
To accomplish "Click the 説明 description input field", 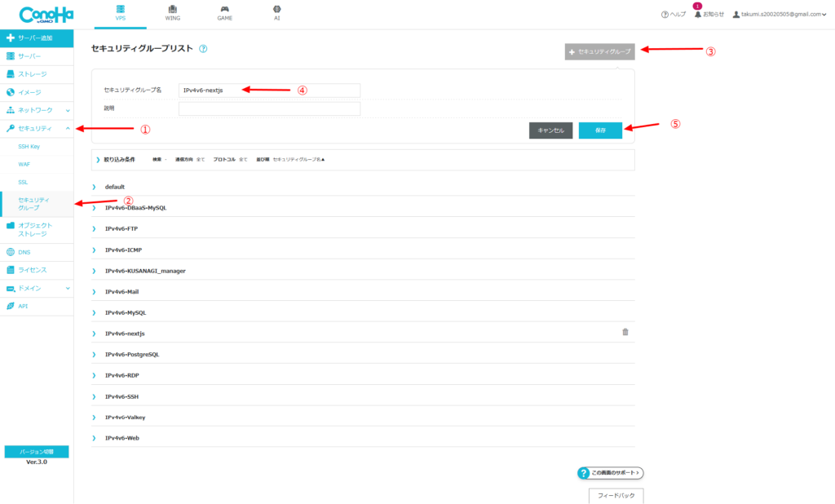I will (269, 108).
